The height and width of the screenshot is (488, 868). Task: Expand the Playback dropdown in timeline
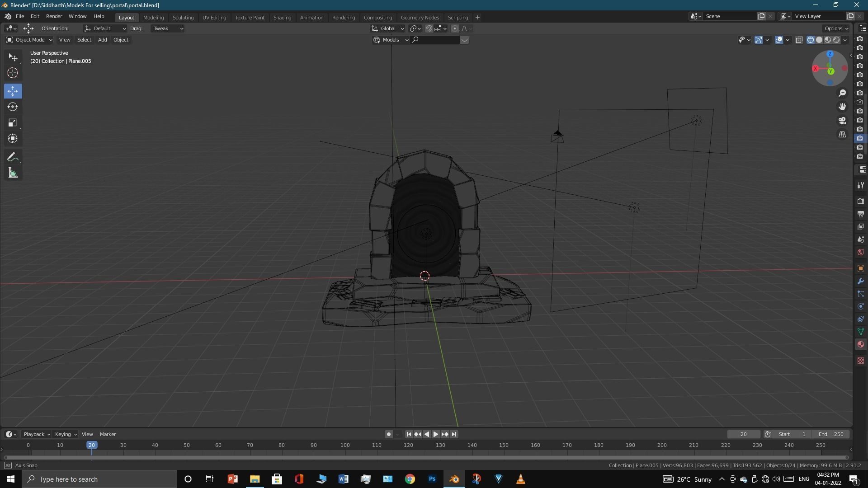pos(37,434)
